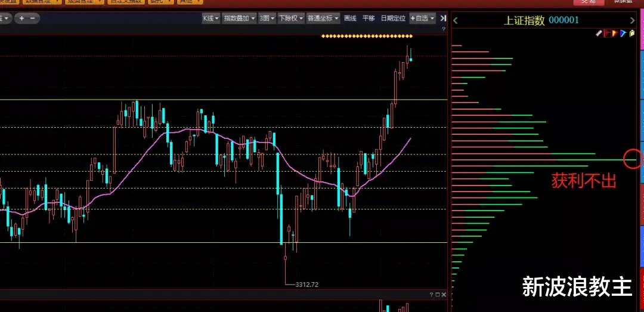Click the stock code 000001
Screen dimensions: 644x312
563,20
